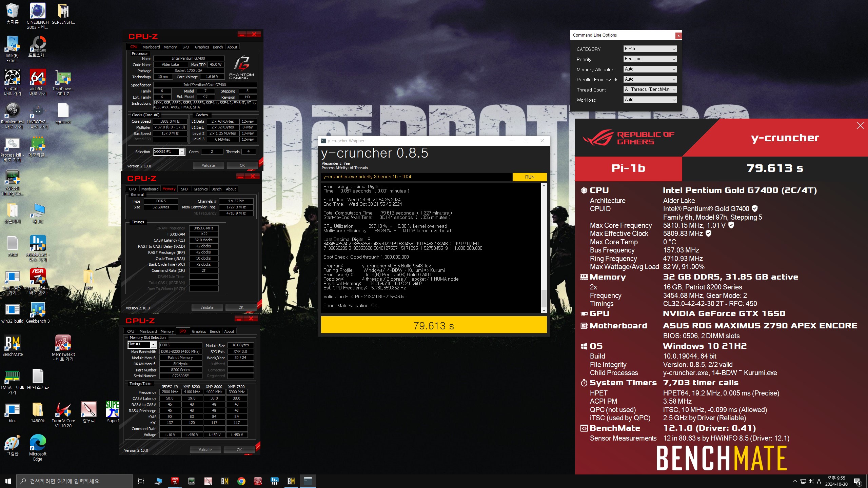Open CINEBENCH 2003 desktop shortcut

click(x=38, y=16)
